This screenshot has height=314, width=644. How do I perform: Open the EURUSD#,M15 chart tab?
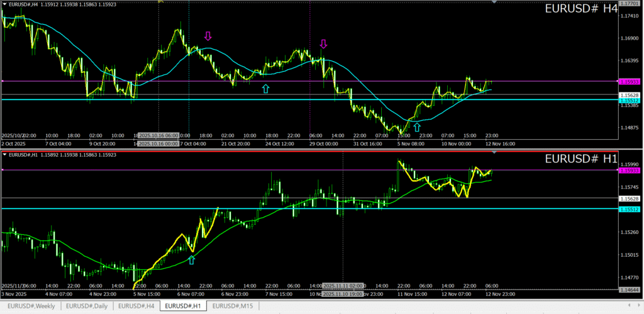[233, 306]
